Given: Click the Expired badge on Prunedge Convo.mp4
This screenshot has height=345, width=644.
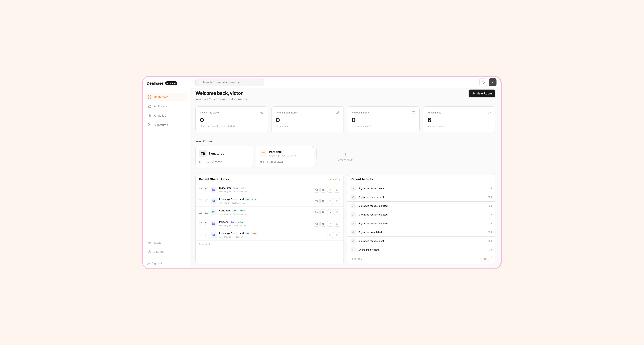Looking at the screenshot, I should point(254,234).
